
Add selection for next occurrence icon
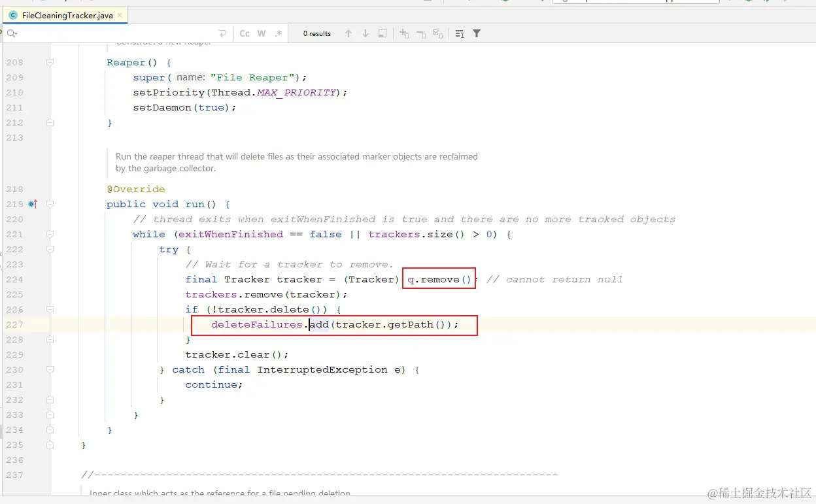[404, 33]
